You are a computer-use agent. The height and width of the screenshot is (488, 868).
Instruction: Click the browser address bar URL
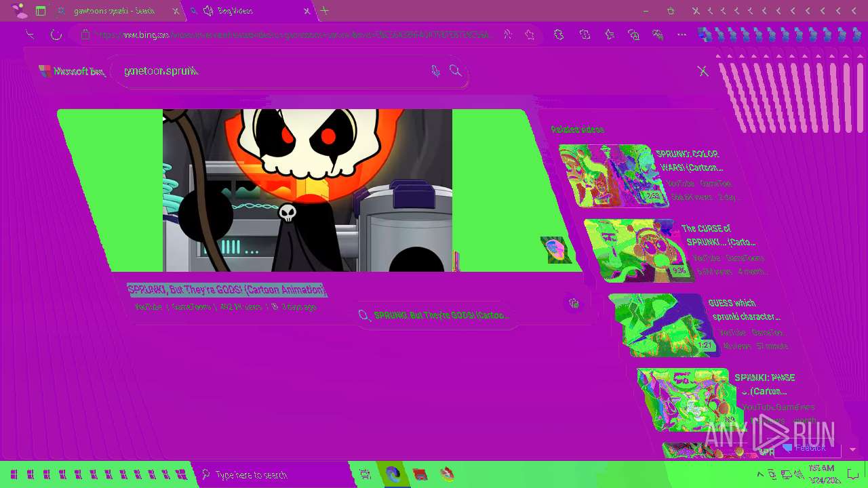[293, 35]
